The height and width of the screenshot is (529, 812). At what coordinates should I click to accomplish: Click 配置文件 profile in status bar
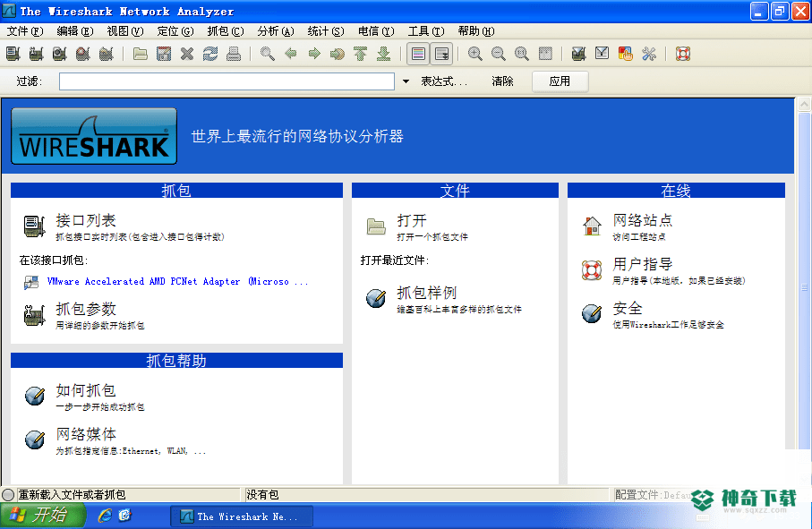(654, 495)
